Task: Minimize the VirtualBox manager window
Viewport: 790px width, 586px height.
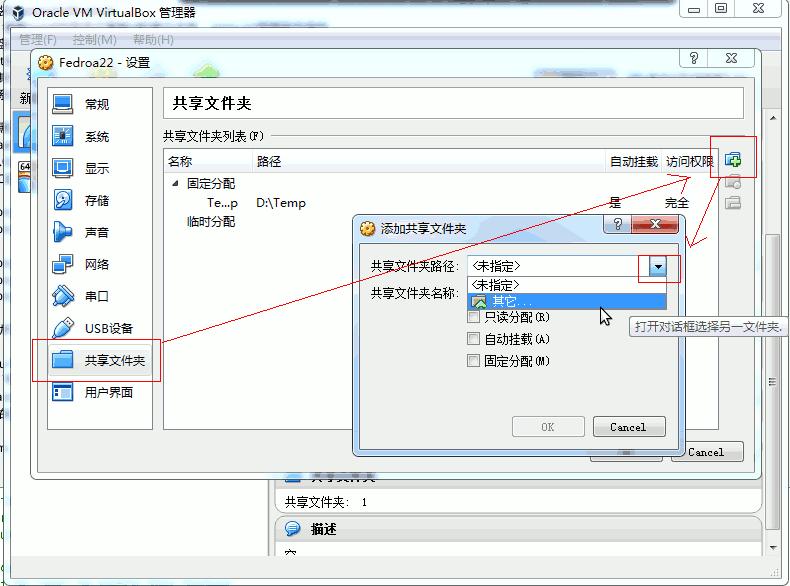Action: tap(694, 9)
